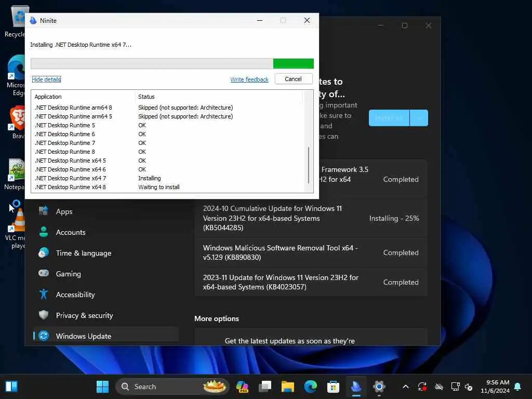Open Task View in the taskbar
The image size is (532, 399).
click(x=265, y=387)
